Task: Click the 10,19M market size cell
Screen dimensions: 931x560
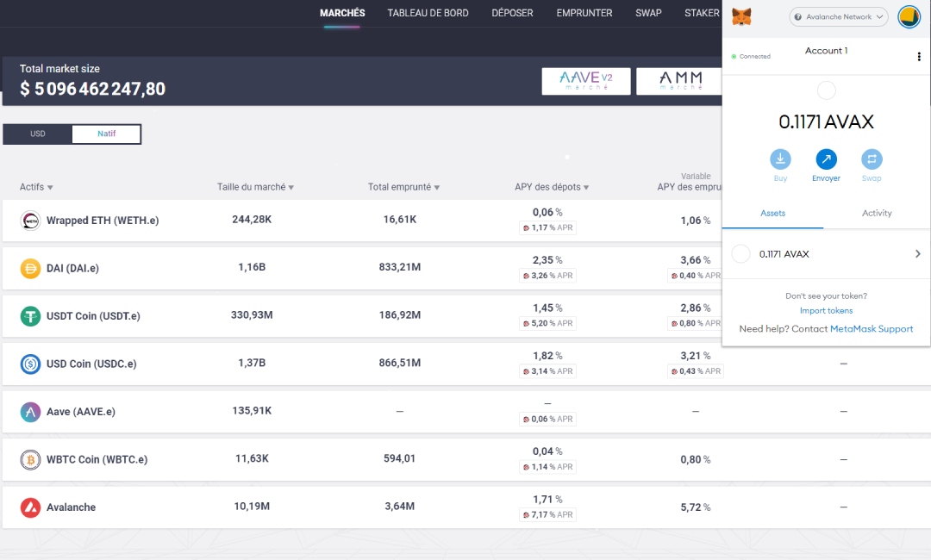Action: 252,506
